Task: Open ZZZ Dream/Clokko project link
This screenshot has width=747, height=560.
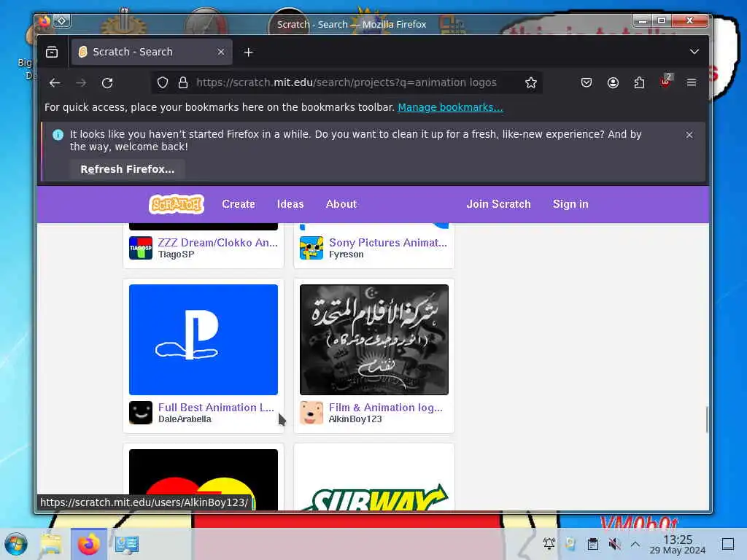Action: pos(217,243)
